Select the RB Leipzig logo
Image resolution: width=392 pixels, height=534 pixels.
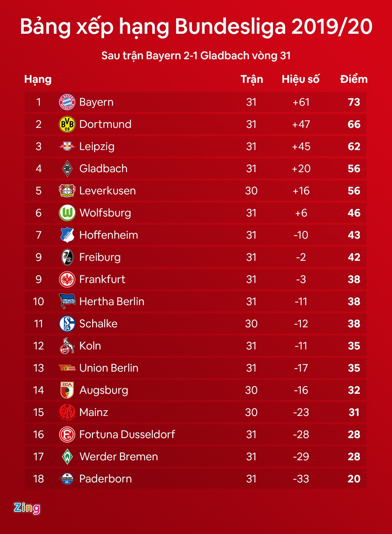click(67, 146)
